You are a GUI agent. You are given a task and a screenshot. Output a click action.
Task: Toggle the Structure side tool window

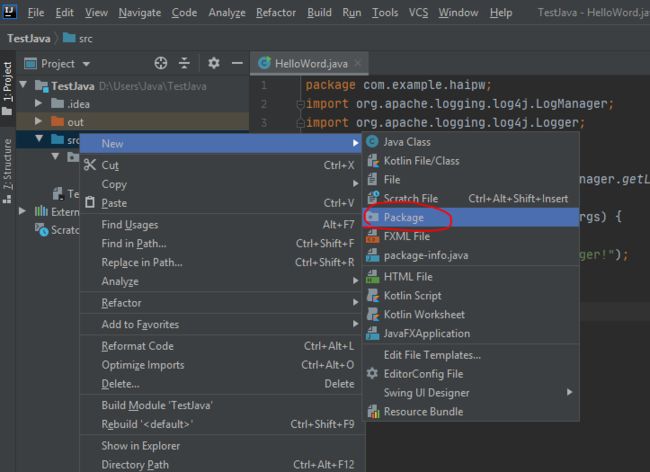[x=7, y=171]
